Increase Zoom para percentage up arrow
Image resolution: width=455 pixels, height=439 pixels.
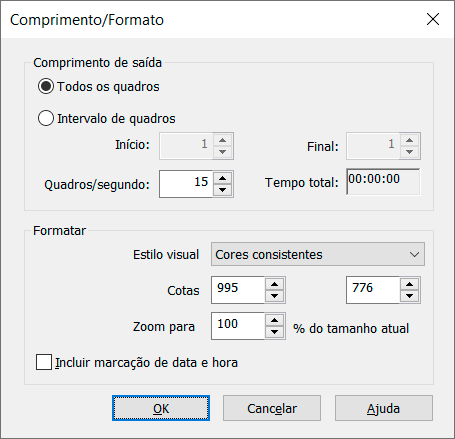[274, 320]
